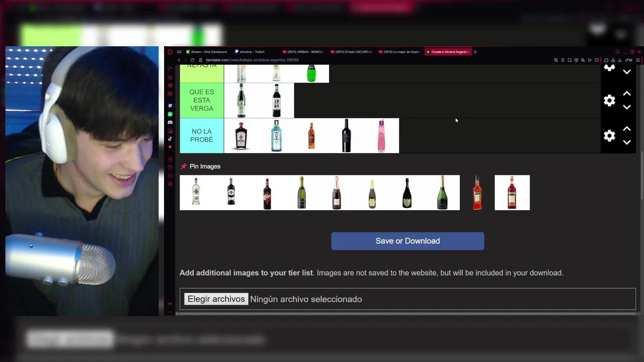The height and width of the screenshot is (362, 644).
Task: Open settings gear for NEFASTA row
Action: coord(609,68)
